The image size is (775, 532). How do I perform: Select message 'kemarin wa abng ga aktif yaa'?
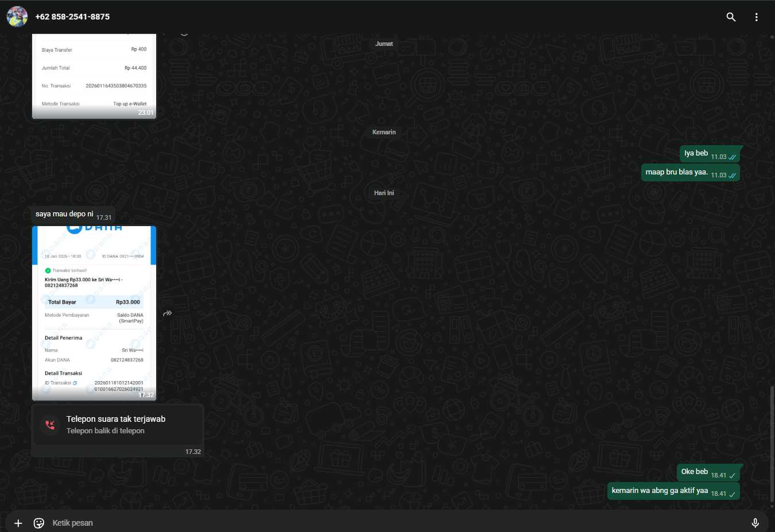click(674, 491)
